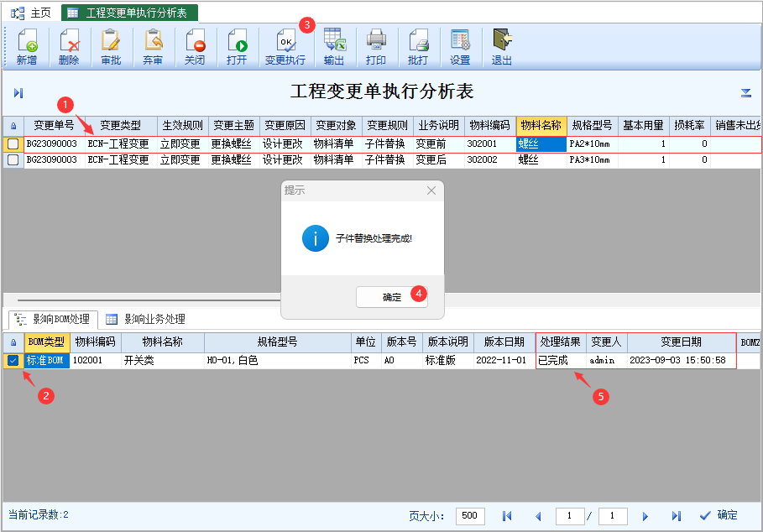The width and height of the screenshot is (763, 532).
Task: Select 开关类 material name cell
Action: tap(163, 360)
